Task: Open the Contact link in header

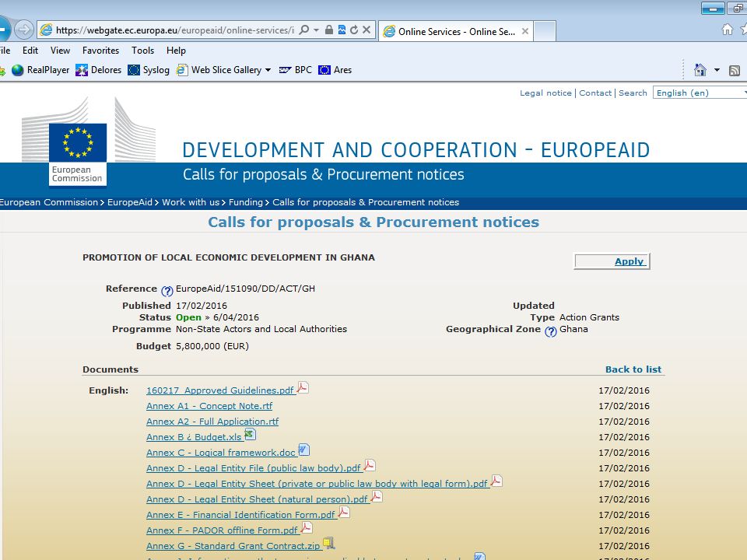Action: (595, 93)
